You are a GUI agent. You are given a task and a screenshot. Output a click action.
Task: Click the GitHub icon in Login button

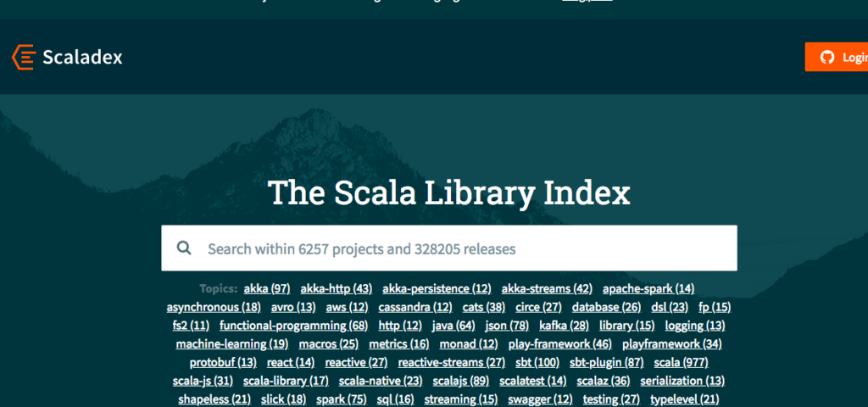827,57
